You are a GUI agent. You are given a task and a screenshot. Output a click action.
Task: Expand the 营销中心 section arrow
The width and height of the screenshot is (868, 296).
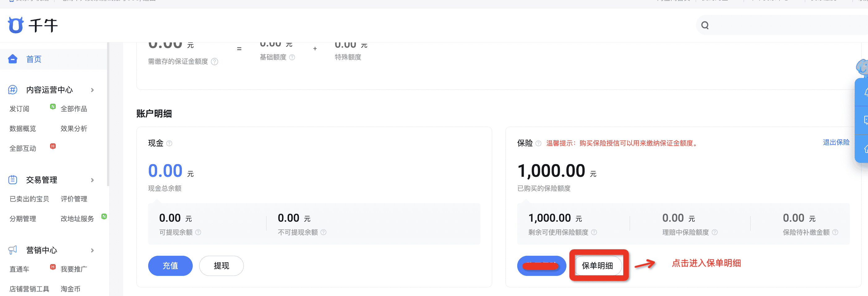(92, 250)
